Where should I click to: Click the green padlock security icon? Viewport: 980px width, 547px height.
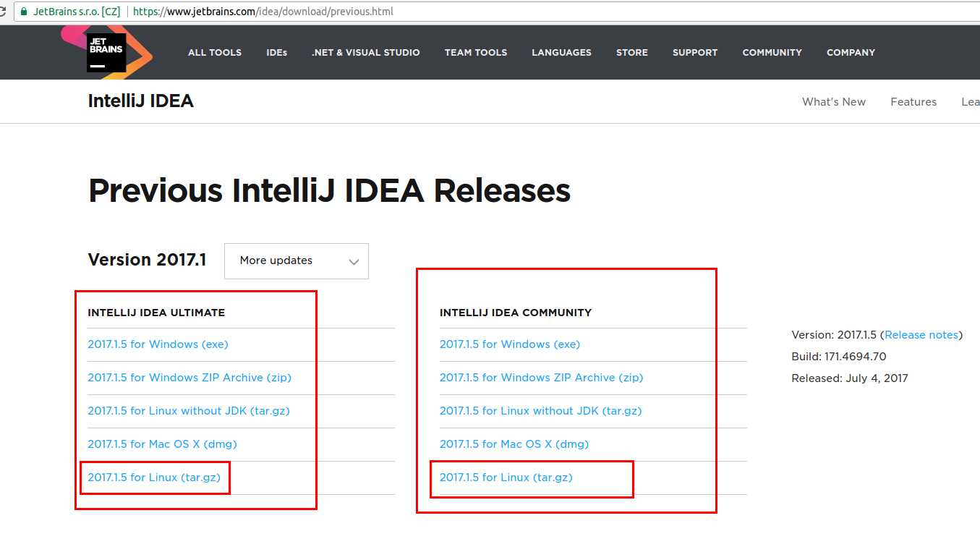[24, 12]
